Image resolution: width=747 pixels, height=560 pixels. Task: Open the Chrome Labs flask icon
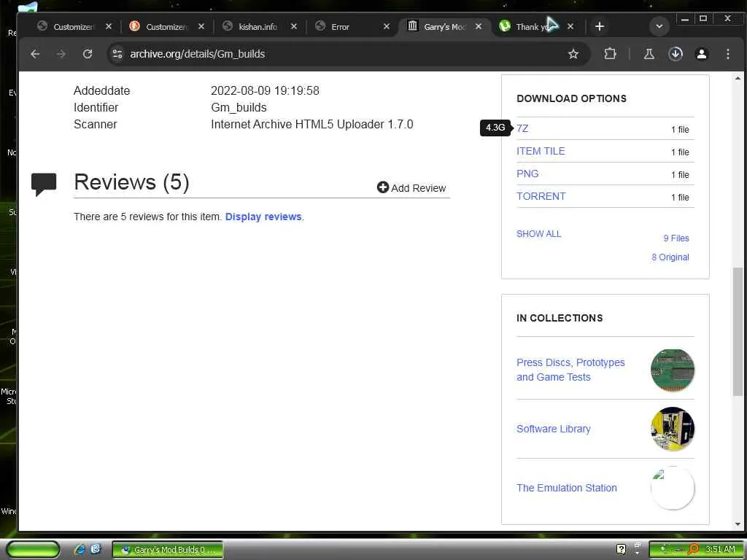click(x=649, y=54)
